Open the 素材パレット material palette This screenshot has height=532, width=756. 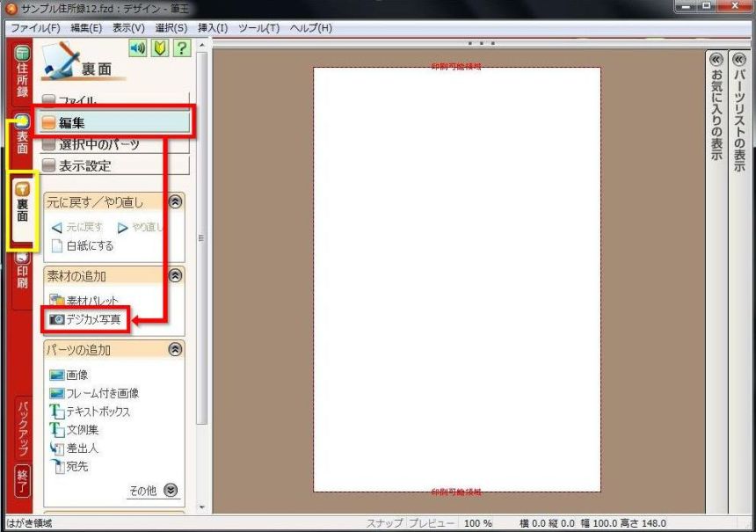point(90,297)
